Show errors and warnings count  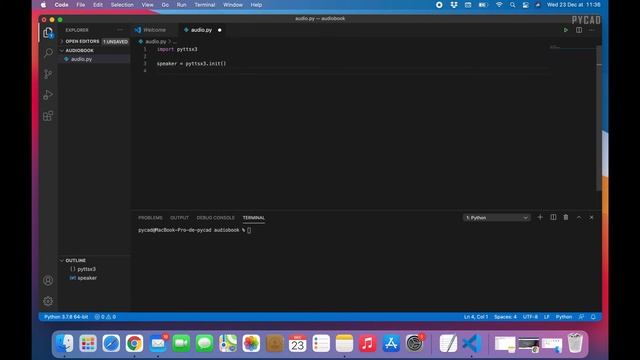coord(105,317)
